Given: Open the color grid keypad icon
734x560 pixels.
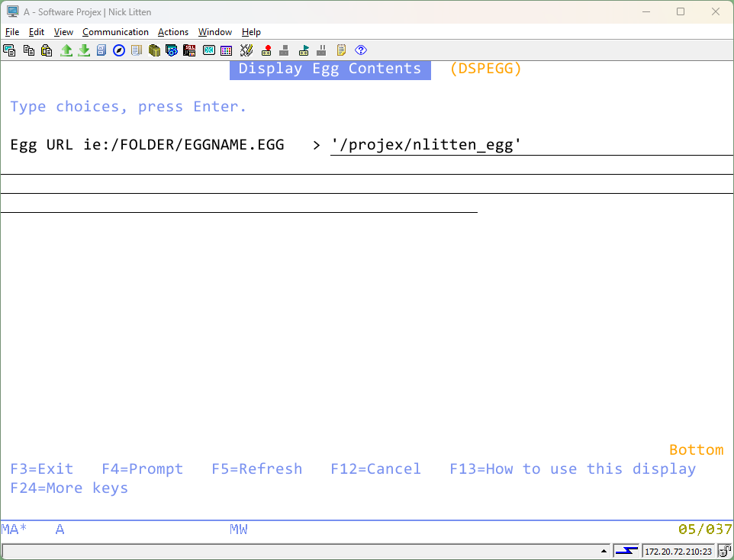Looking at the screenshot, I should [x=226, y=50].
